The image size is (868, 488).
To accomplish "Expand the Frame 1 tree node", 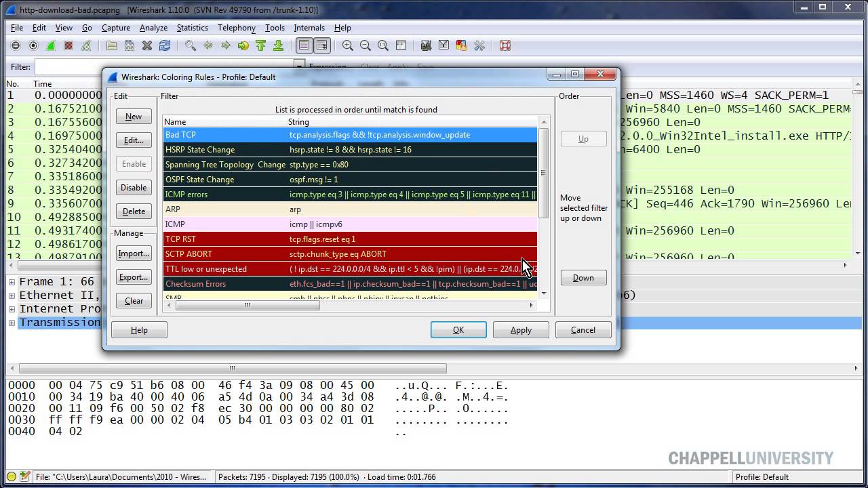I will point(12,282).
